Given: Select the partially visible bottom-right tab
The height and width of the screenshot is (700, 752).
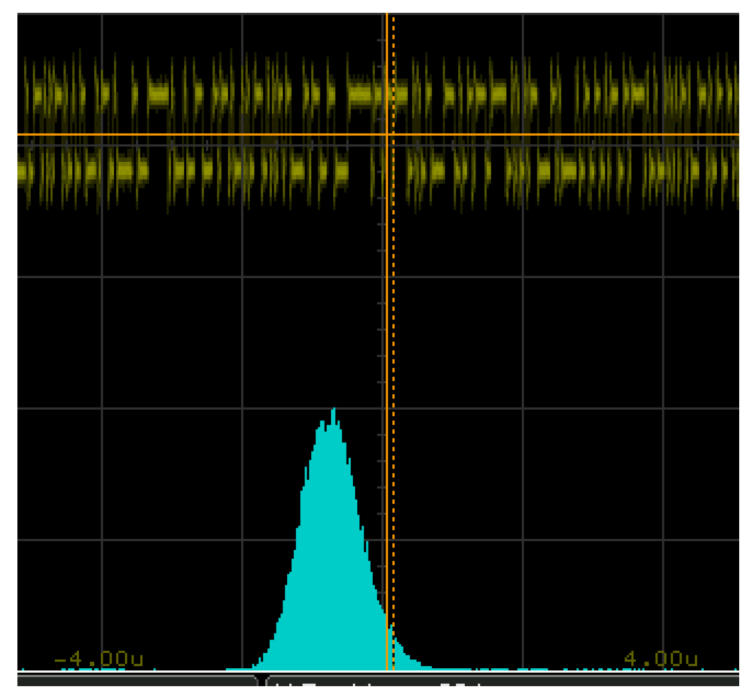Looking at the screenshot, I should click(x=502, y=682).
